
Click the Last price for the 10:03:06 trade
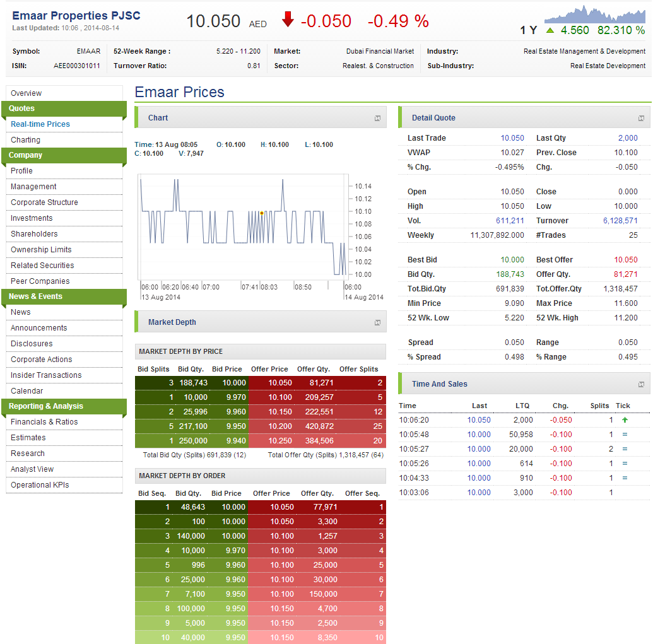coord(478,493)
